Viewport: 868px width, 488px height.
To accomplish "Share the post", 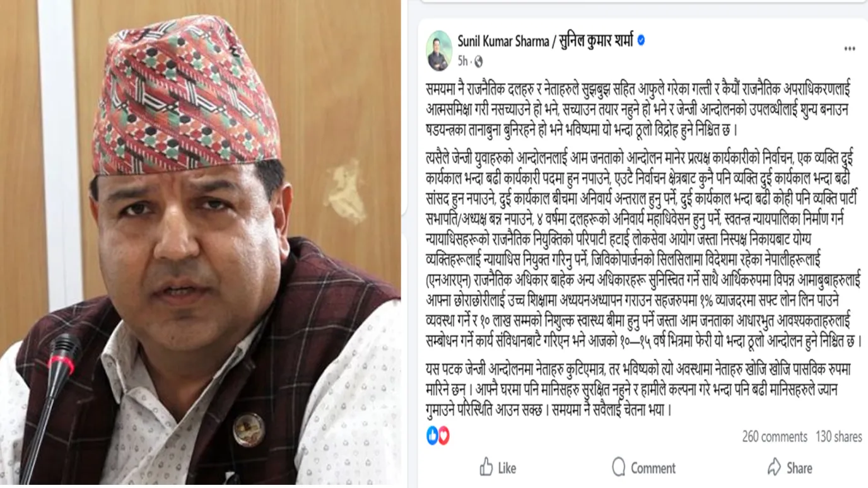I will click(790, 468).
